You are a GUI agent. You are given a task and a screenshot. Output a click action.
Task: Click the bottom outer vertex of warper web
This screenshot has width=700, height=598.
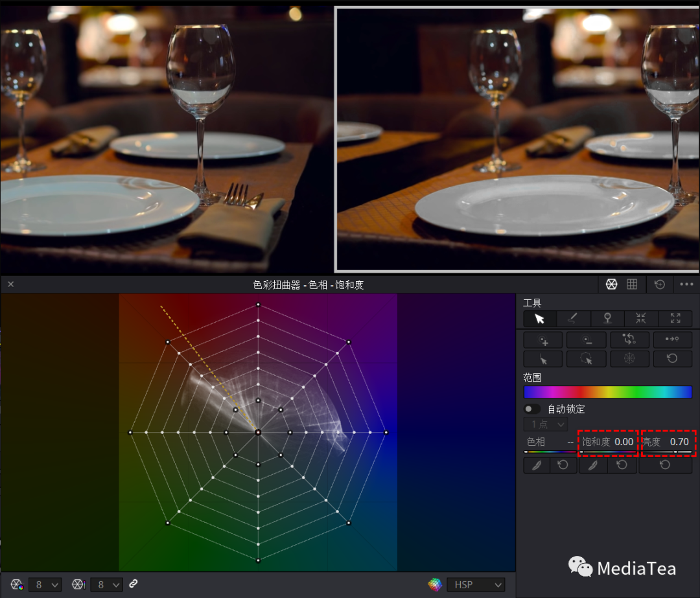258,560
